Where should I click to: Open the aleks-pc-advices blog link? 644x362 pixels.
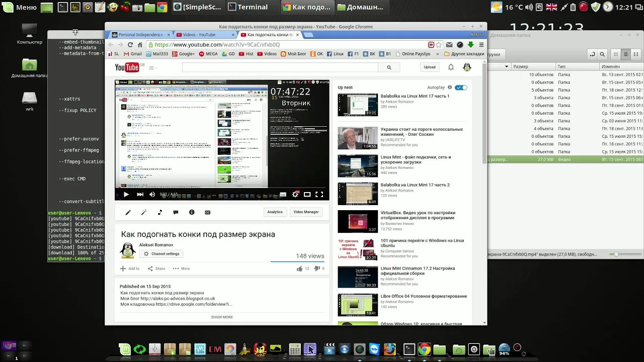178,299
